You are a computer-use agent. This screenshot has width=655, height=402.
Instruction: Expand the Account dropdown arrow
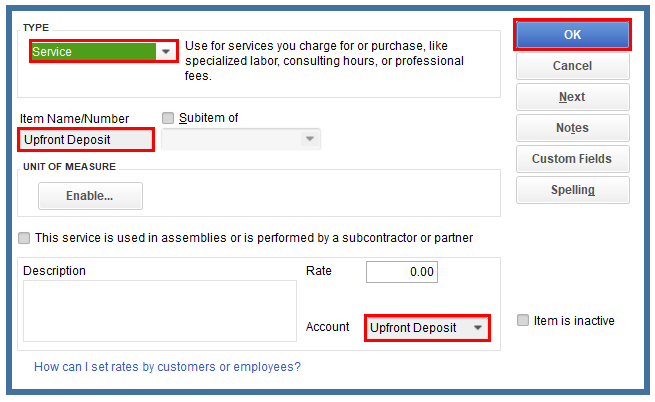[478, 328]
